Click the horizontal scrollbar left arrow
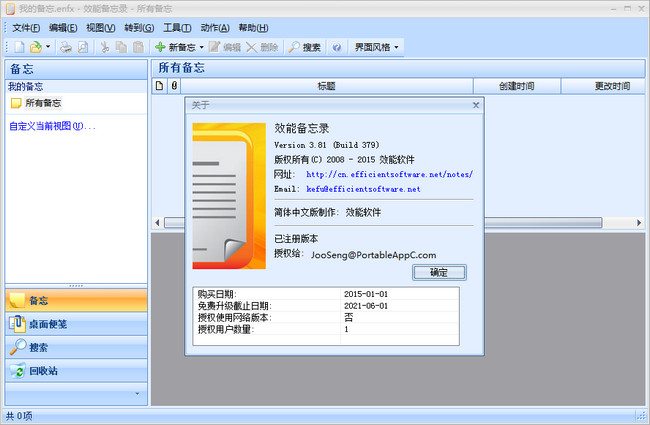The height and width of the screenshot is (425, 650). (x=157, y=223)
